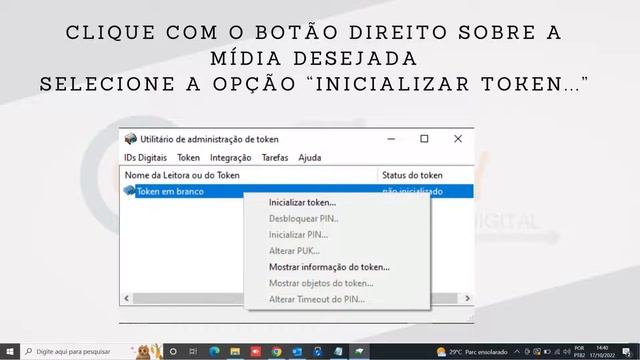Open Google Chrome from the taskbar
Image resolution: width=640 pixels, height=360 pixels.
coord(277,351)
